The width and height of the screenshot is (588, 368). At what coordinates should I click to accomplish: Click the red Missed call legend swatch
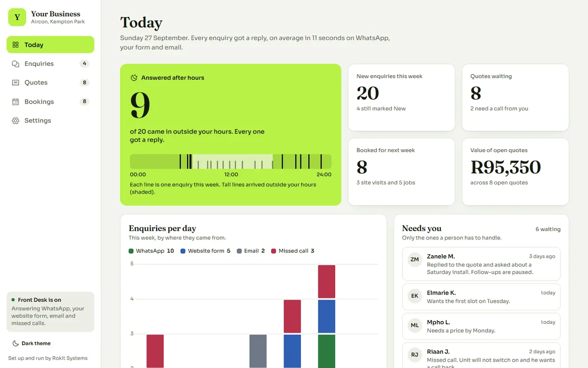273,251
